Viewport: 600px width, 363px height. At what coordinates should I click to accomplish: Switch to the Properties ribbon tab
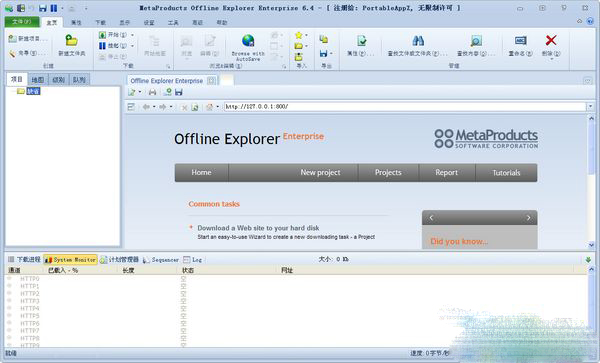point(76,23)
